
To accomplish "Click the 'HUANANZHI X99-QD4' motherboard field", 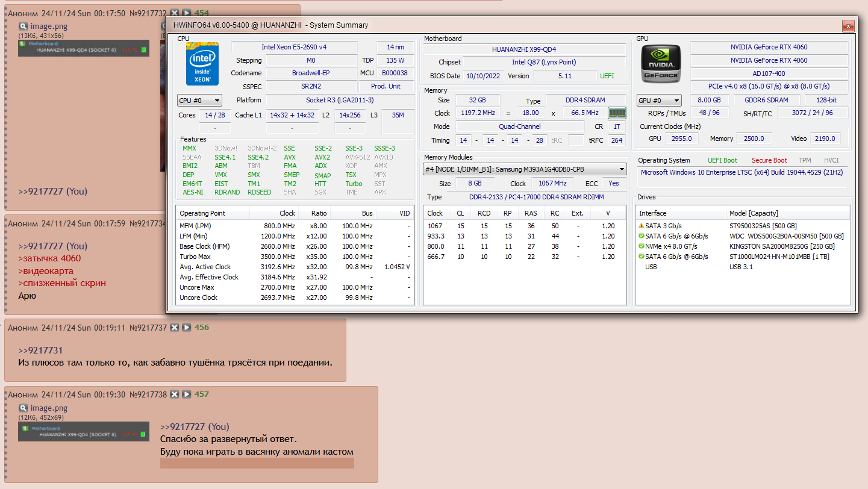I will [x=524, y=49].
